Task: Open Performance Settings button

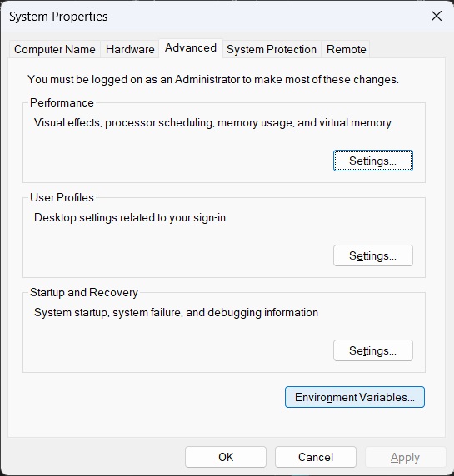Action: 373,161
